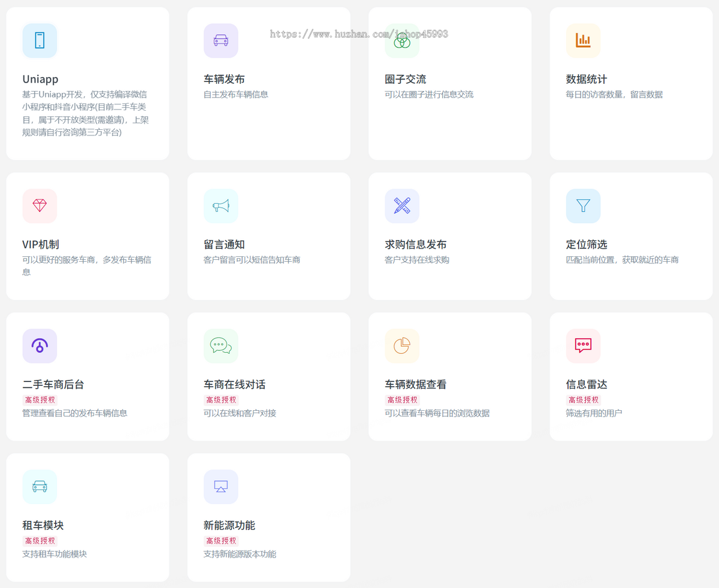Open the 二手车商后台 heading
The image size is (719, 588).
point(53,384)
